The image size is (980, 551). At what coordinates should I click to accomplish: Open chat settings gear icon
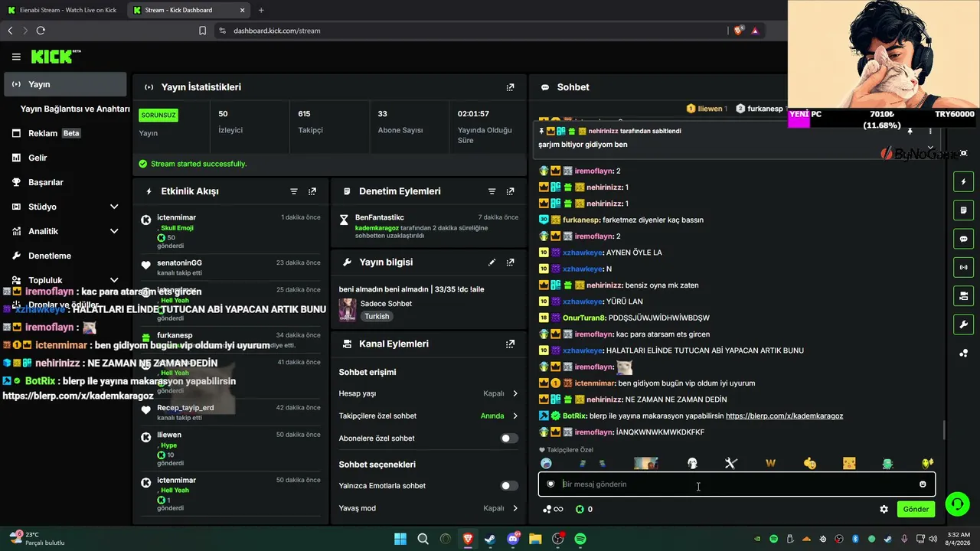tap(884, 509)
